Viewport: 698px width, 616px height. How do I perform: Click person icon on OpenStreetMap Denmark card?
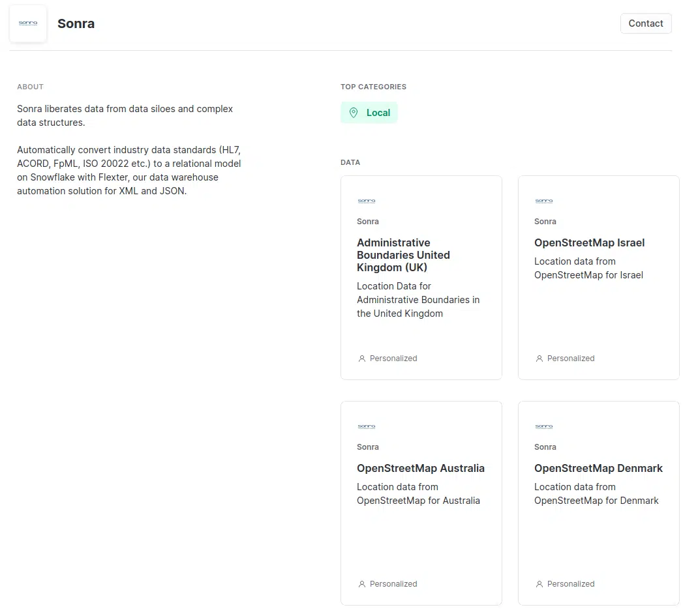[x=539, y=584]
